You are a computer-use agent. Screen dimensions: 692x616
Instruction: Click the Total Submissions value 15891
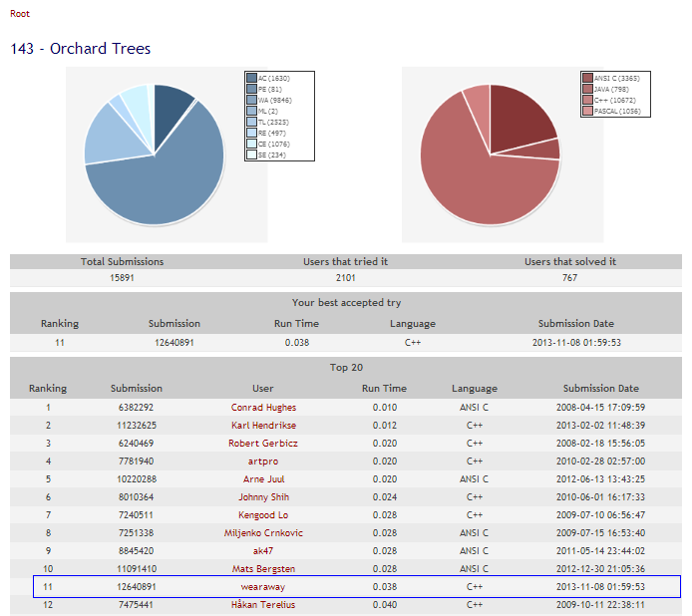[122, 278]
